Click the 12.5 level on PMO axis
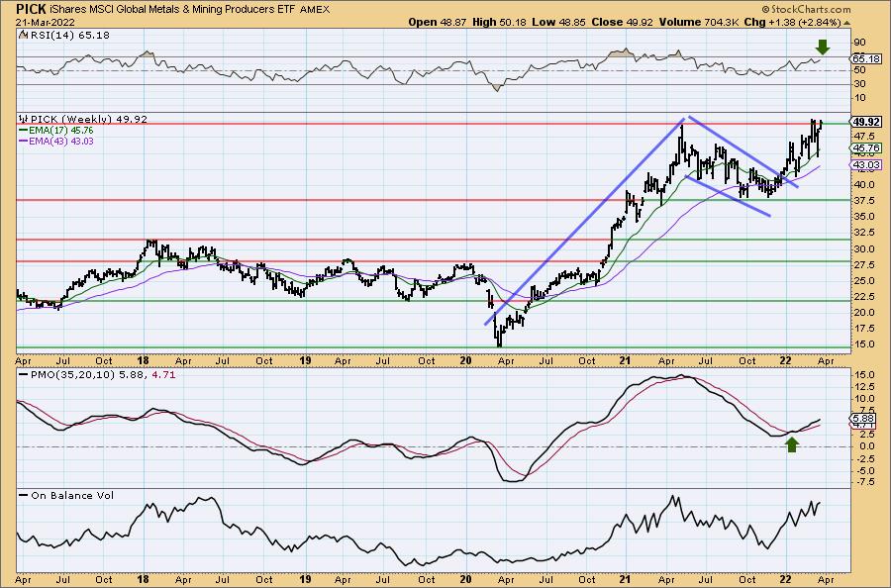The width and height of the screenshot is (891, 588). [x=863, y=387]
